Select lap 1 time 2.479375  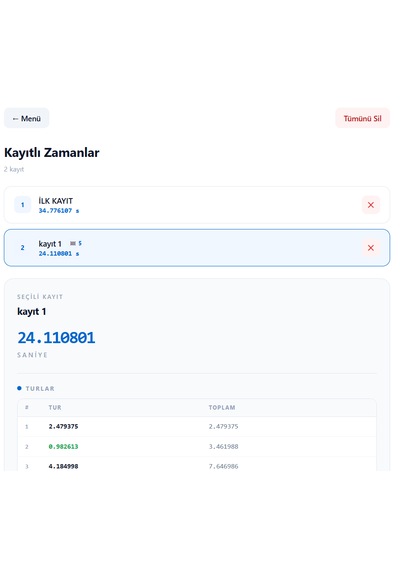click(63, 426)
